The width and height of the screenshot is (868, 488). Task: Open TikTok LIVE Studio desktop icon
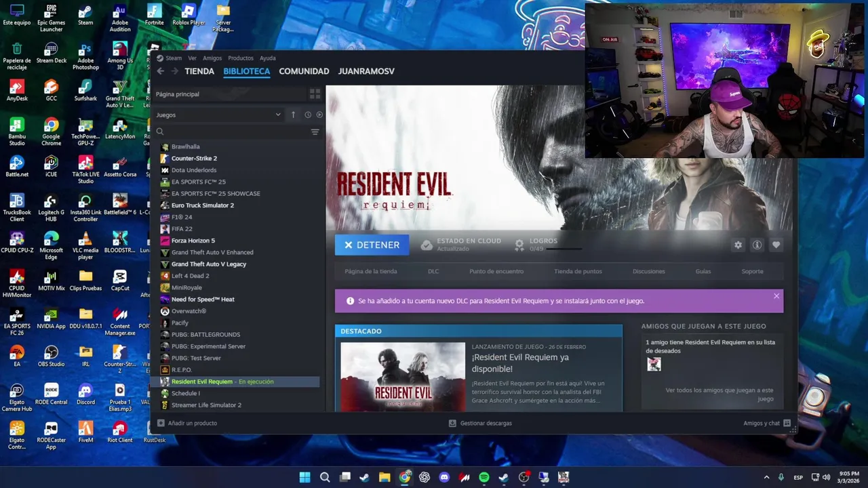(85, 170)
